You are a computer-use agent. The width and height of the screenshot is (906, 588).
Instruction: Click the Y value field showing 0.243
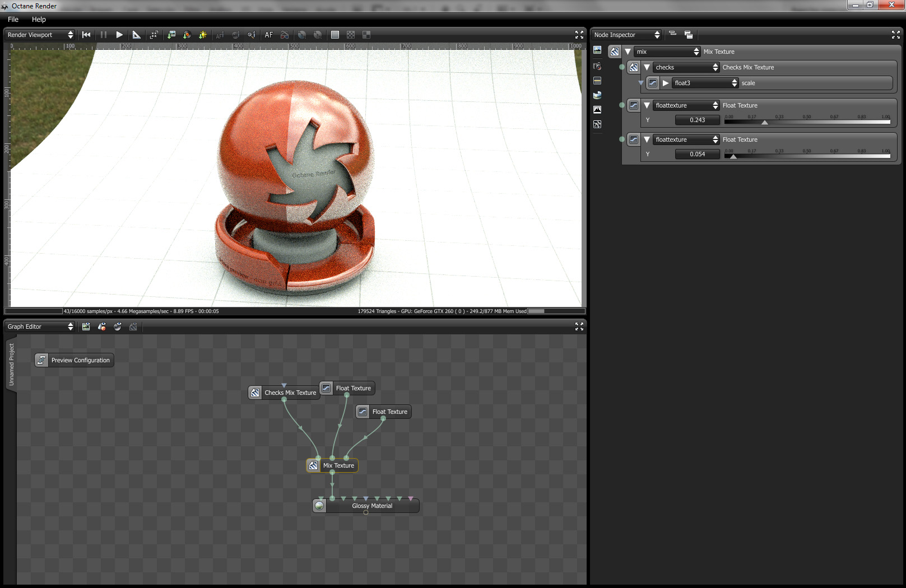(x=698, y=120)
